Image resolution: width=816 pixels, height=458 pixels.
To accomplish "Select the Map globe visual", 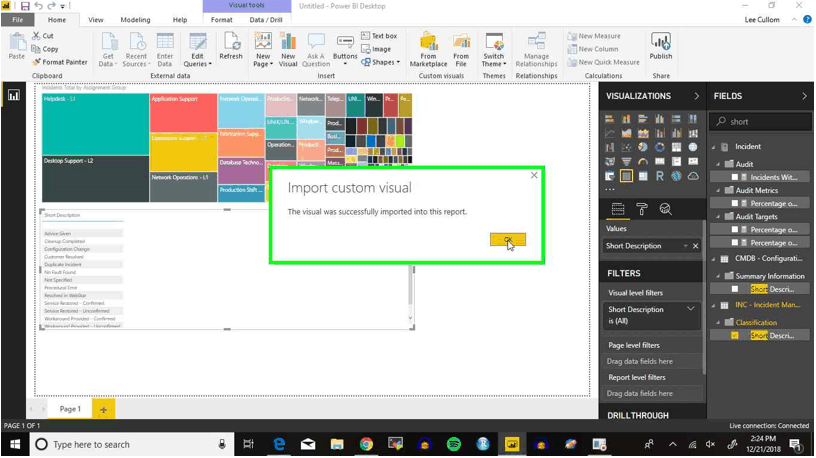I will (693, 147).
